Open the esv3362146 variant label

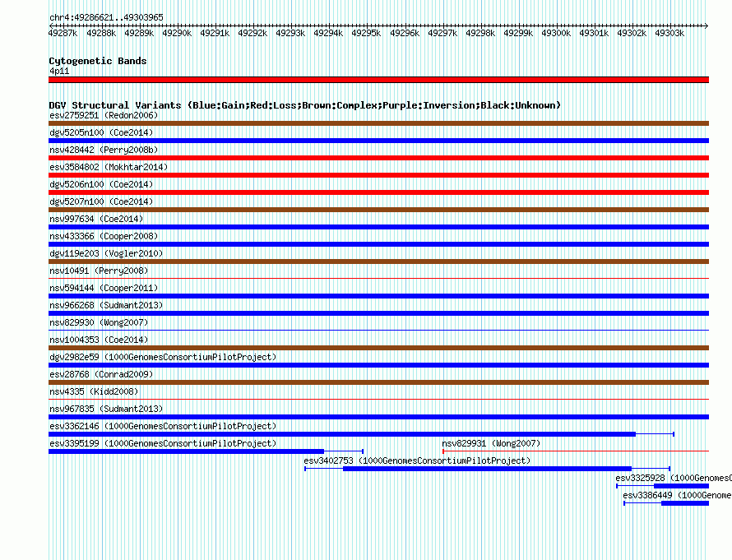click(163, 426)
